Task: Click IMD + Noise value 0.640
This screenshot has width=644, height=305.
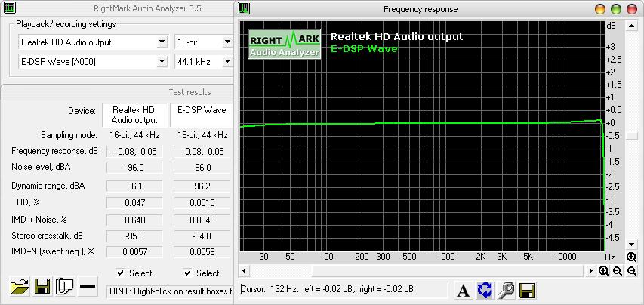Action: 134,220
